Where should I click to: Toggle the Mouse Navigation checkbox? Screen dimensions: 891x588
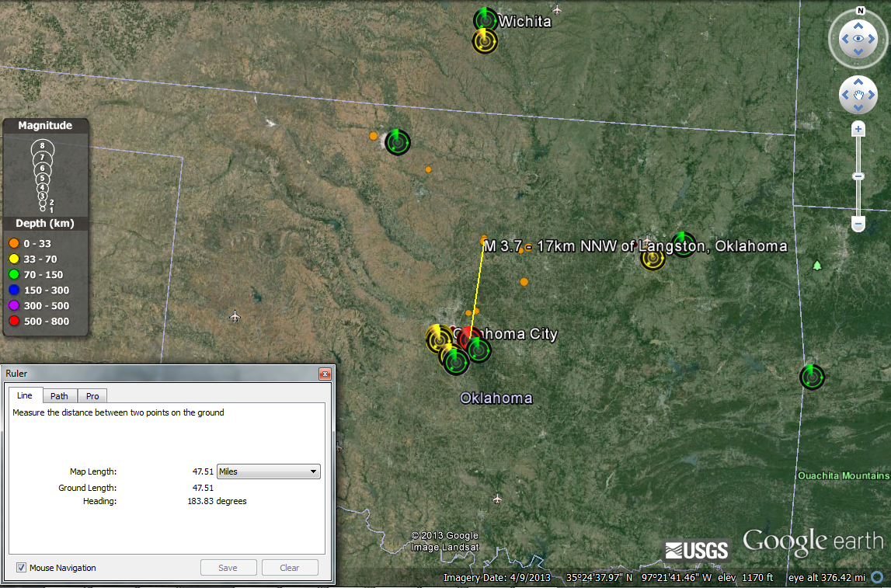click(21, 568)
